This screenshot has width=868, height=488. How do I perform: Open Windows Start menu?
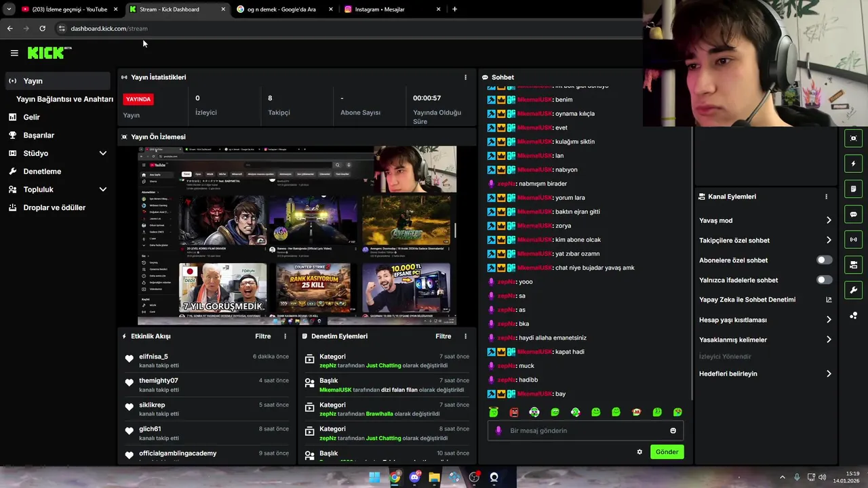pyautogui.click(x=374, y=477)
